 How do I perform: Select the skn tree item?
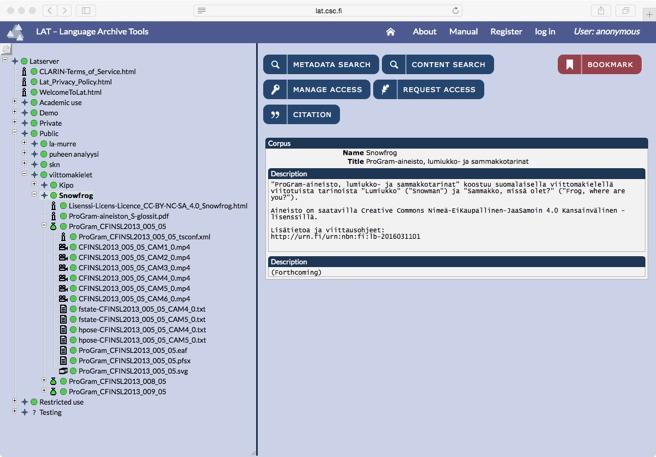54,164
